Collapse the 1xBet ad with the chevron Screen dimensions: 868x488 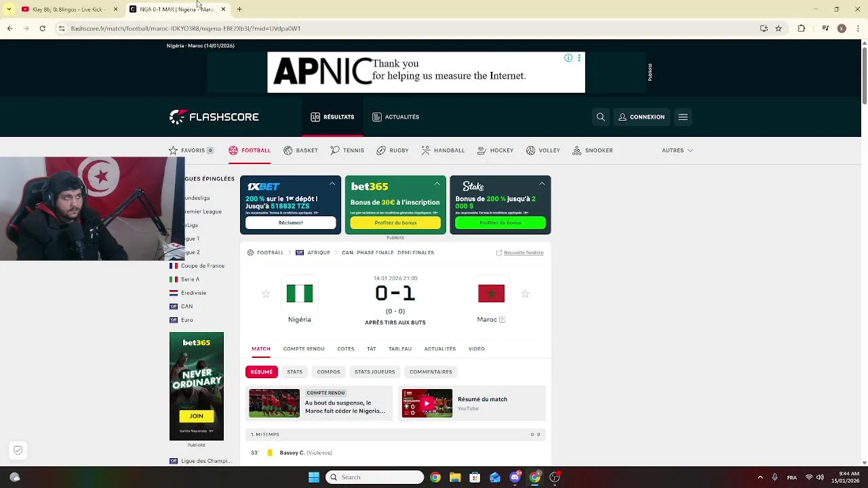click(332, 184)
